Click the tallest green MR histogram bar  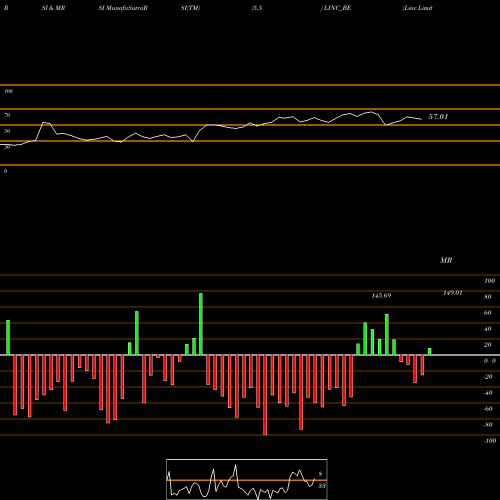(201, 324)
